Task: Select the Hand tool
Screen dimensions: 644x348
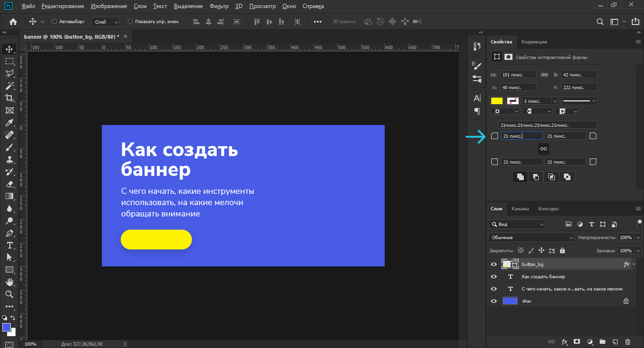Action: tap(9, 282)
